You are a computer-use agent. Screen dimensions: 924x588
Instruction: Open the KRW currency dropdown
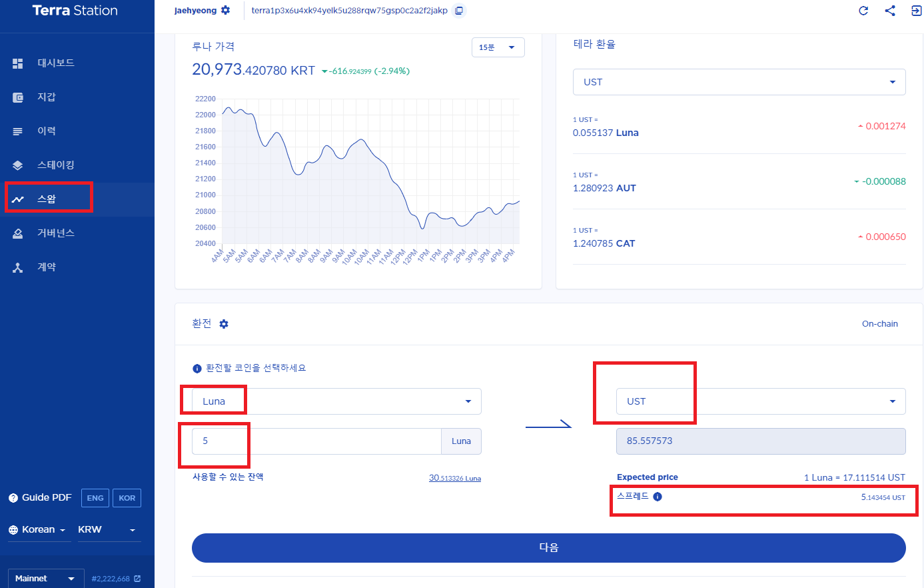pyautogui.click(x=109, y=530)
